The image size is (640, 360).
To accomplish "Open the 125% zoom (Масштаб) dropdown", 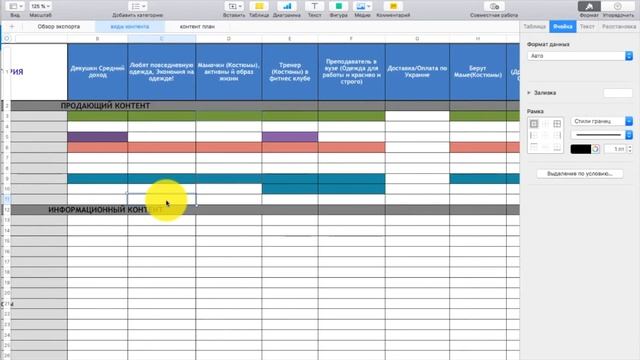I will [40, 7].
